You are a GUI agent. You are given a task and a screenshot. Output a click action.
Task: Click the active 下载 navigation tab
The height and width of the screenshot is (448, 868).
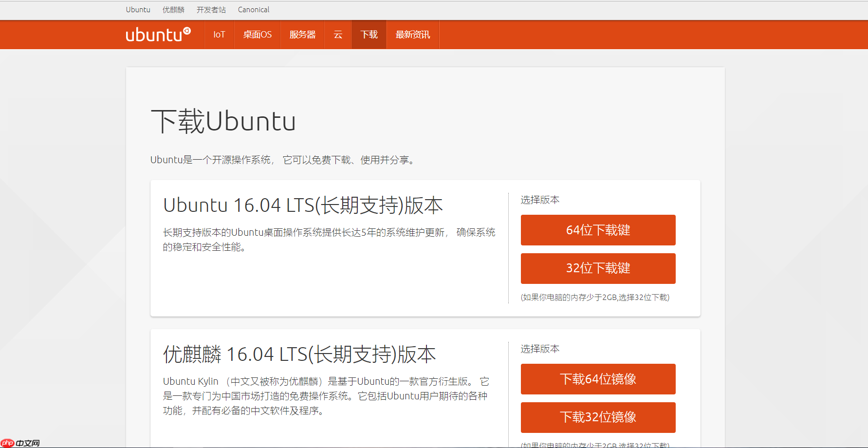(369, 35)
